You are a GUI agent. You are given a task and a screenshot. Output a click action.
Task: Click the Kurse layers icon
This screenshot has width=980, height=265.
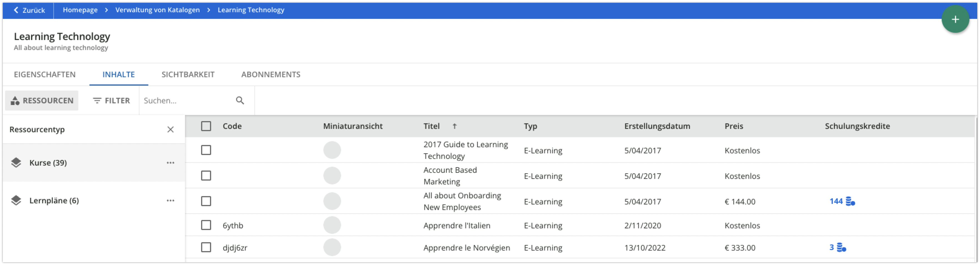(x=16, y=163)
